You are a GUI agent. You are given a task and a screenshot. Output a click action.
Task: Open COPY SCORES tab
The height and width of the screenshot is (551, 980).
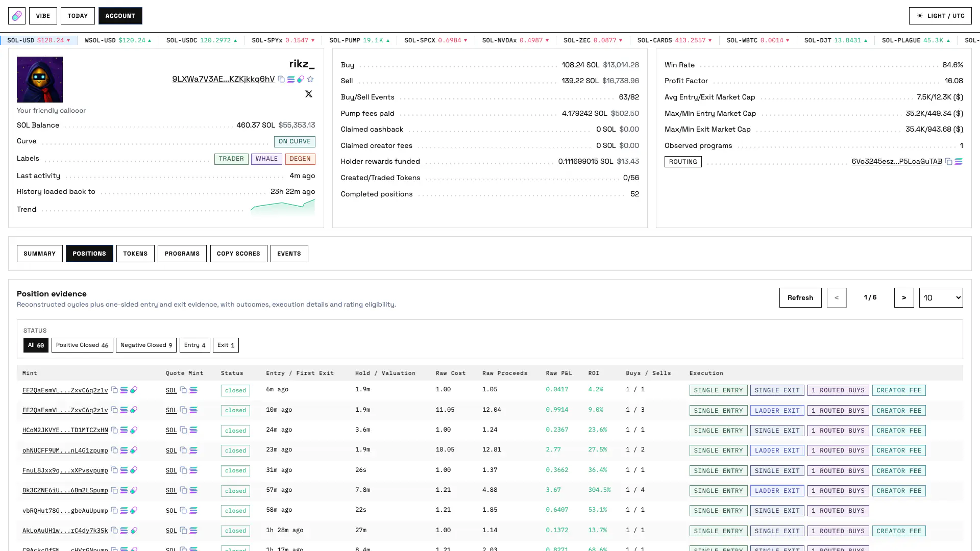coord(238,254)
